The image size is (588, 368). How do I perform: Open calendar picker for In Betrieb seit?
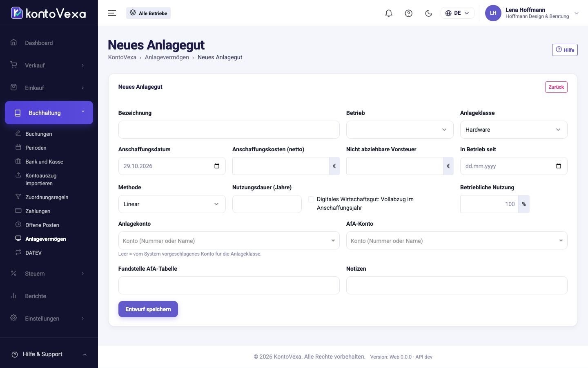click(559, 166)
